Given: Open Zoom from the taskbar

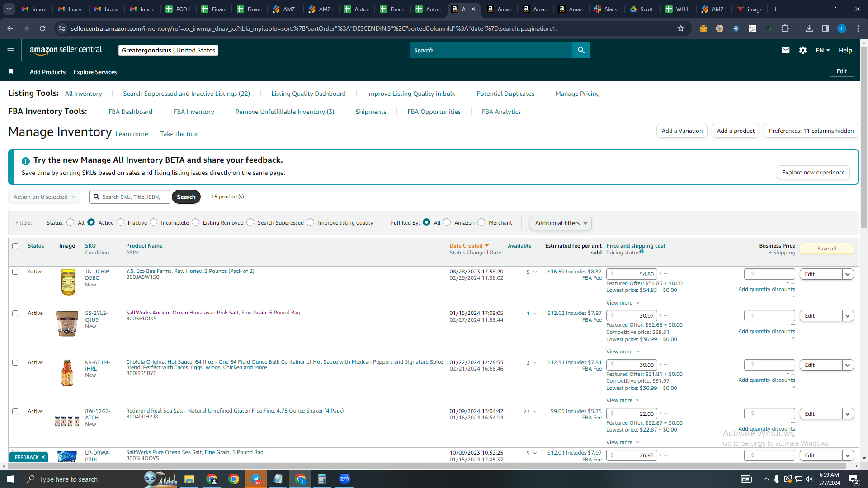Looking at the screenshot, I should pyautogui.click(x=344, y=479).
